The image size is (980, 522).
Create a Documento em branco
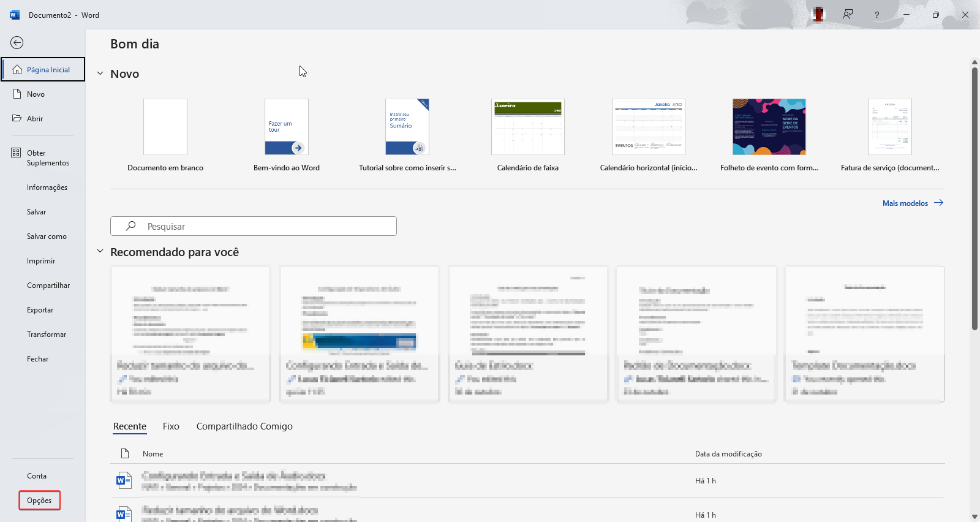pos(165,135)
